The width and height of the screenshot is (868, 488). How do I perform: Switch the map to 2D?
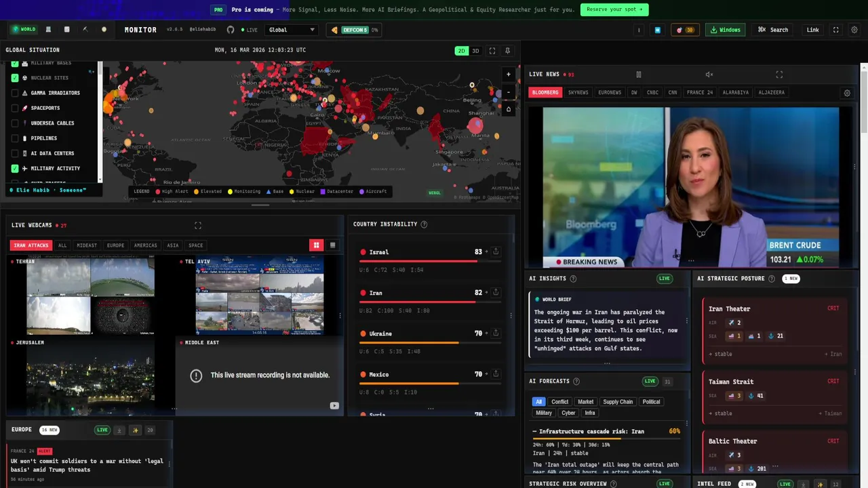tap(461, 51)
